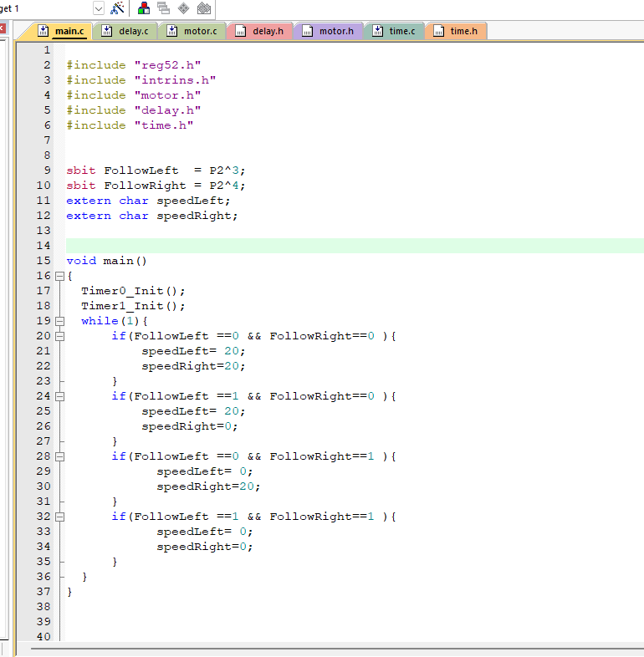Click the P2^4 value on line 10
Image resolution: width=644 pixels, height=657 pixels.
(x=224, y=186)
